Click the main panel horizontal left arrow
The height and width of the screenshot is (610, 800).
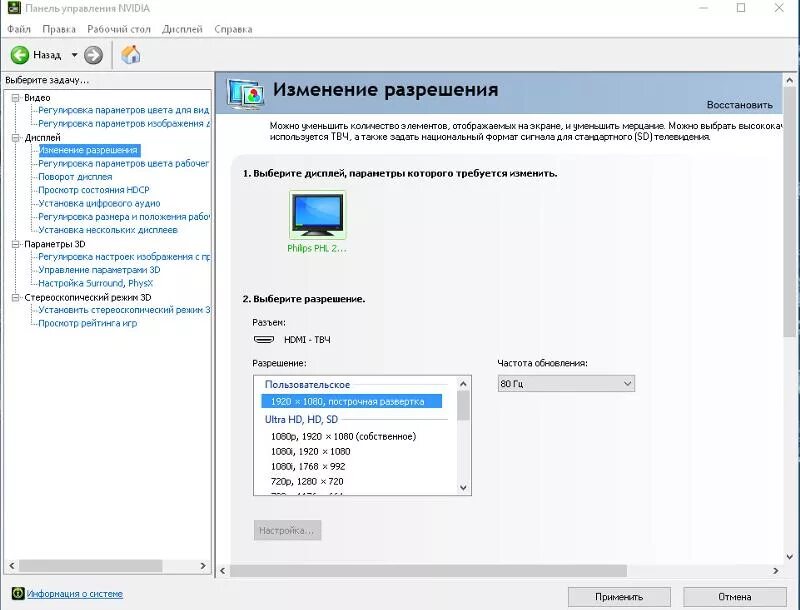[222, 571]
